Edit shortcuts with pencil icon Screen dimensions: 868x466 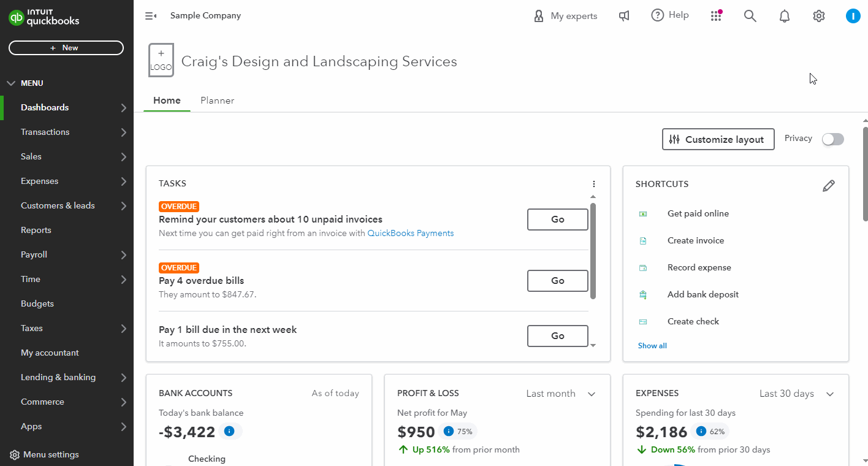(x=829, y=186)
